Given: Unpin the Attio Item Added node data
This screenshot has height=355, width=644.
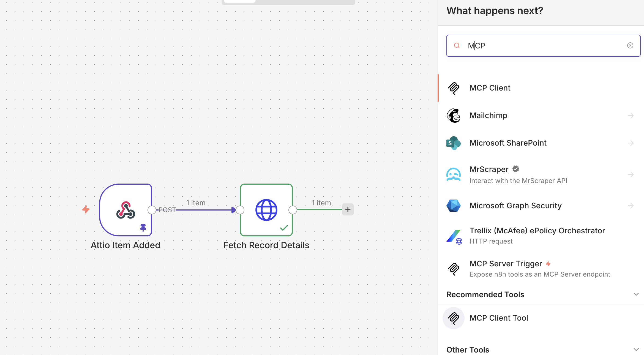Looking at the screenshot, I should tap(143, 228).
